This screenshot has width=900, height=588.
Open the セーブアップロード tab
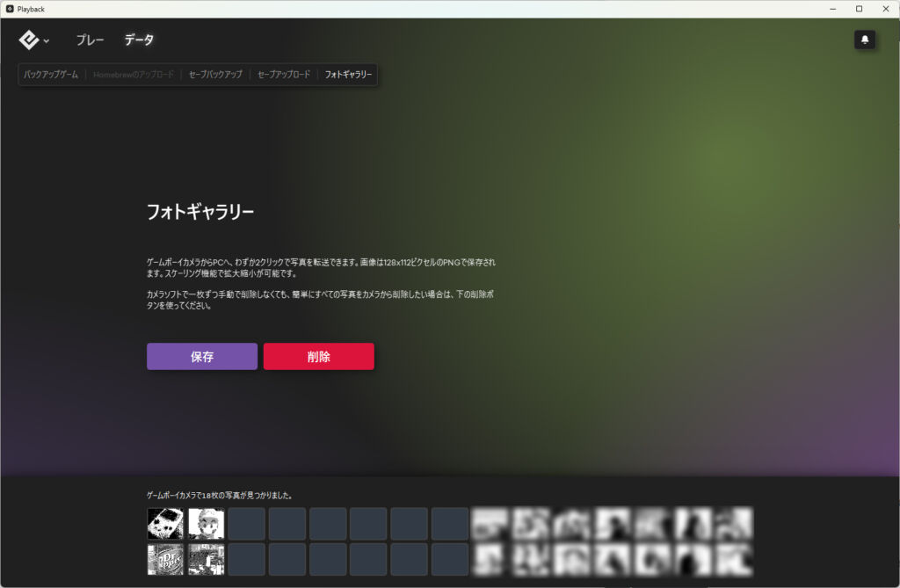point(284,75)
